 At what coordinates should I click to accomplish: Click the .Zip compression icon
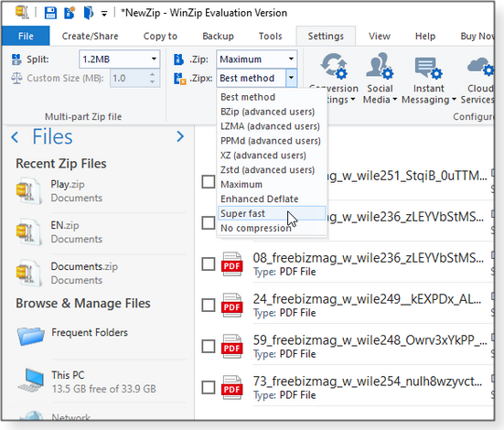178,59
